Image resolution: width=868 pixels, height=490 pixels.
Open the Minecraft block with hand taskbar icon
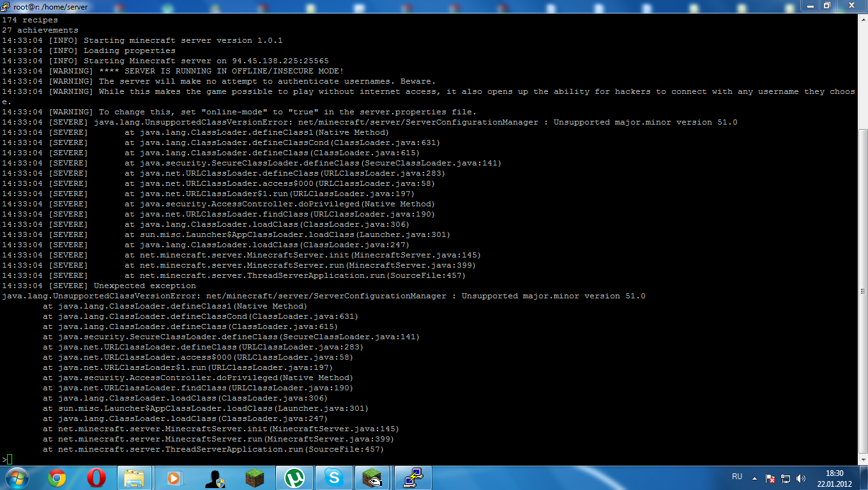tap(372, 478)
